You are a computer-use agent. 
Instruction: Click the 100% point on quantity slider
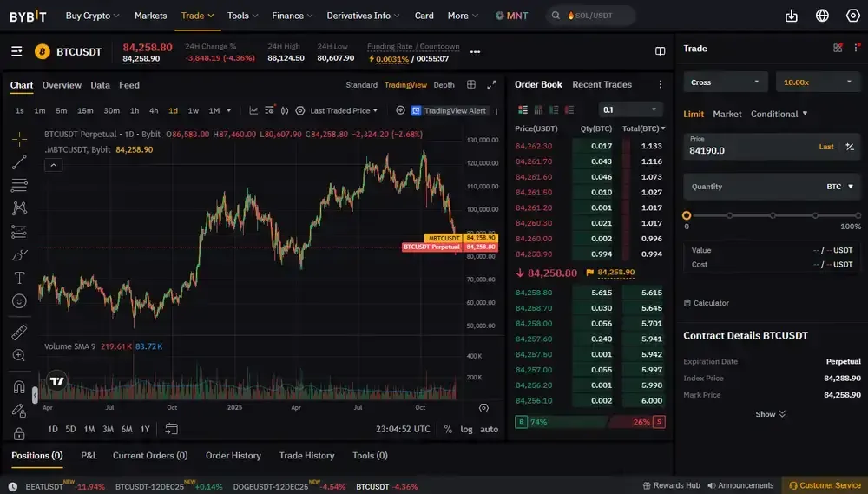(858, 215)
